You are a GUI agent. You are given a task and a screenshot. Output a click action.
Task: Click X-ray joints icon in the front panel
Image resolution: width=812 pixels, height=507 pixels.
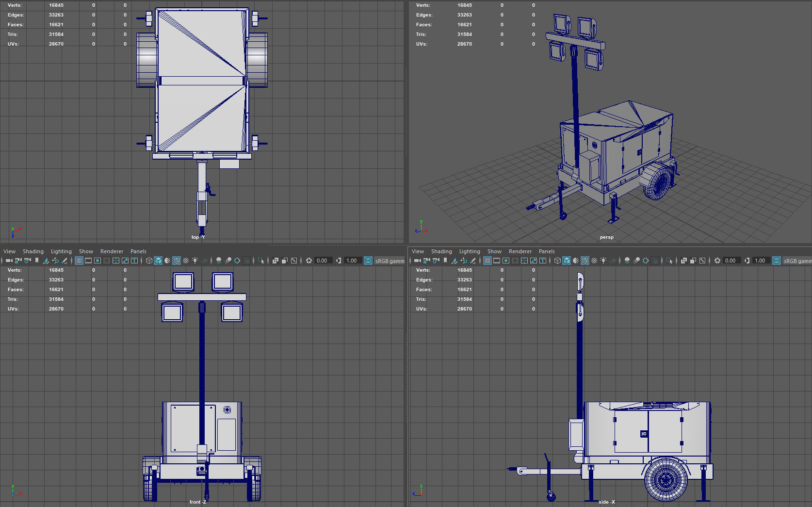(x=294, y=261)
